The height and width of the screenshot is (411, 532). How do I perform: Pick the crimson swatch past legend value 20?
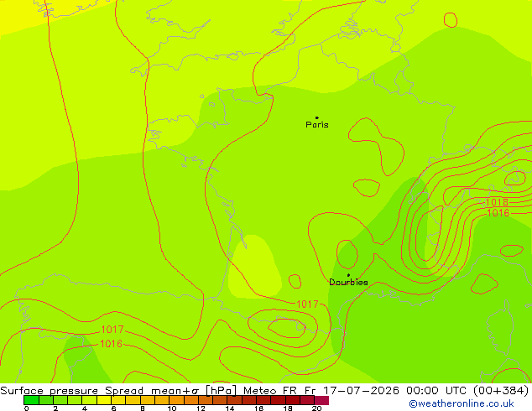click(321, 400)
